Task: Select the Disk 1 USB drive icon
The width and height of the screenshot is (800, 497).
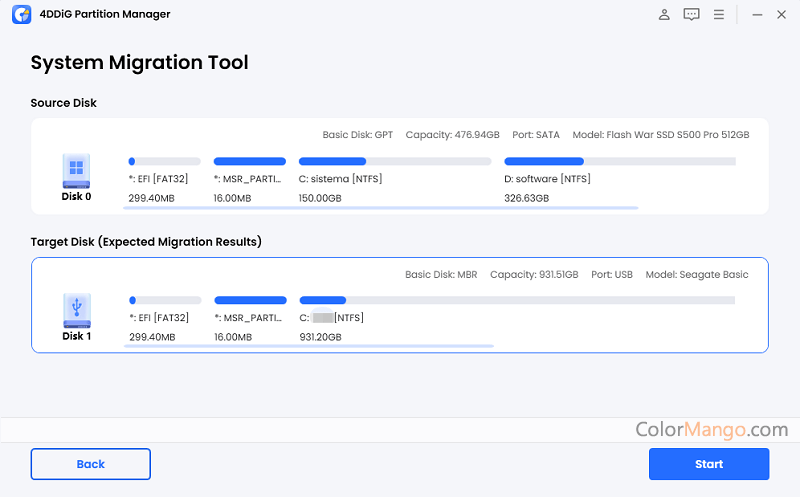Action: pyautogui.click(x=76, y=310)
